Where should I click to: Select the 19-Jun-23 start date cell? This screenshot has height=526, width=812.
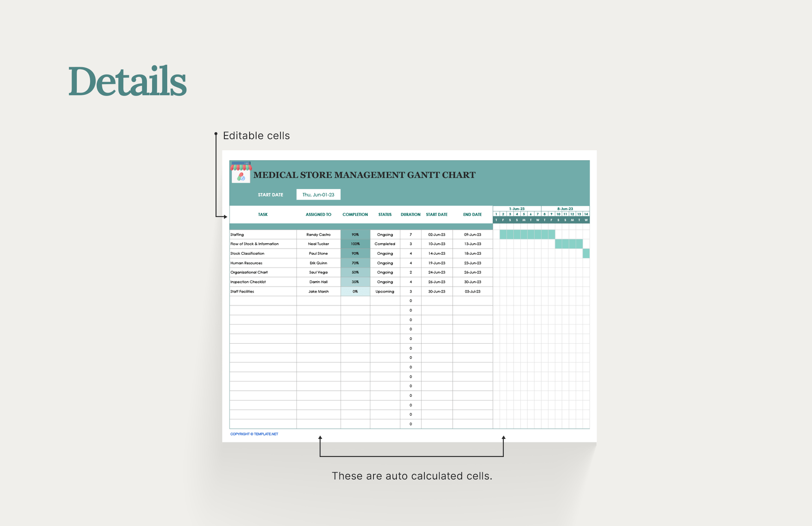click(x=436, y=263)
